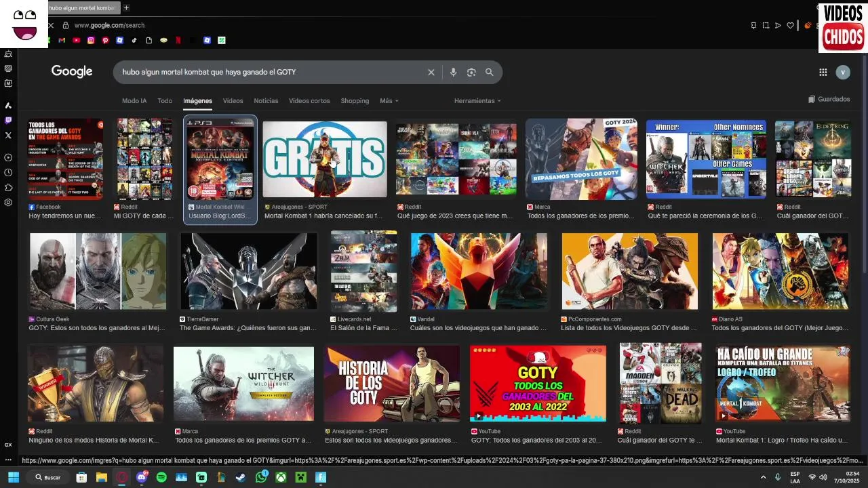Open the Scorpion with trophy Reddit image
Viewport: 868px width, 488px height.
coord(96,384)
